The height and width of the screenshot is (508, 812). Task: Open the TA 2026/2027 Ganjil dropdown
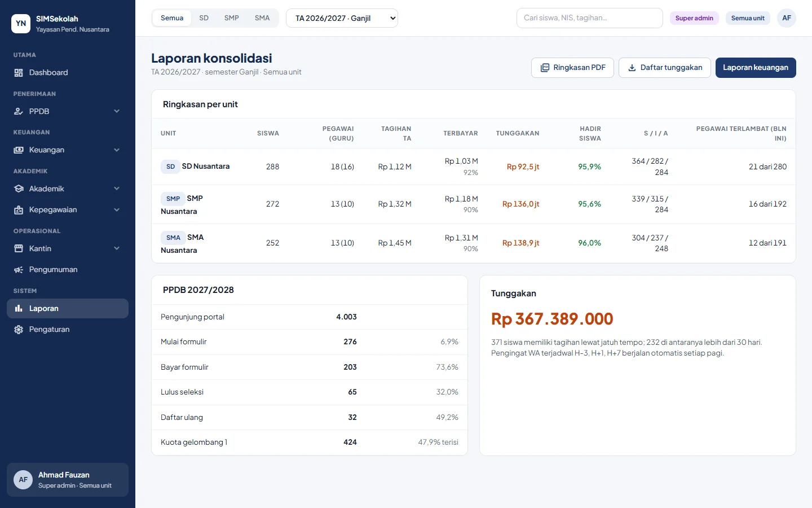342,18
